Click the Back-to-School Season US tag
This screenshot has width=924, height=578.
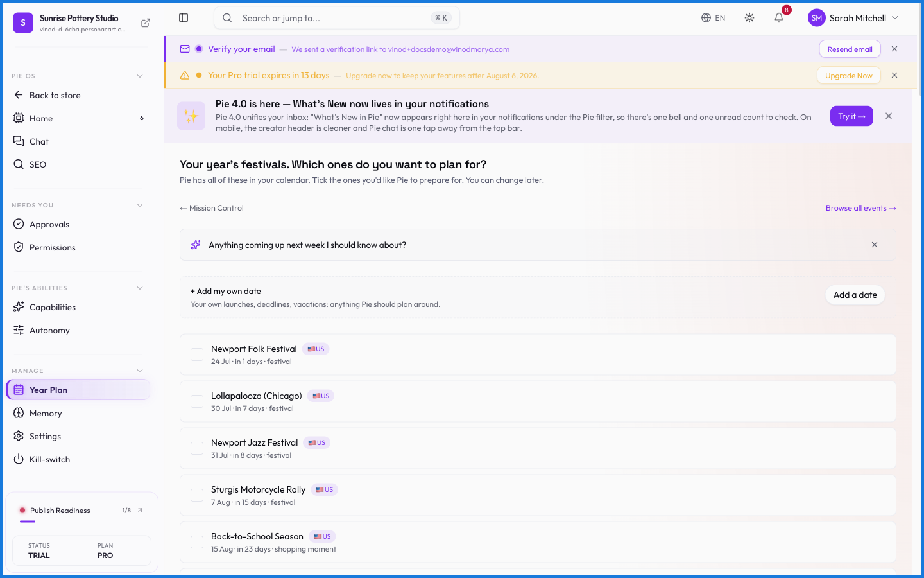323,536
